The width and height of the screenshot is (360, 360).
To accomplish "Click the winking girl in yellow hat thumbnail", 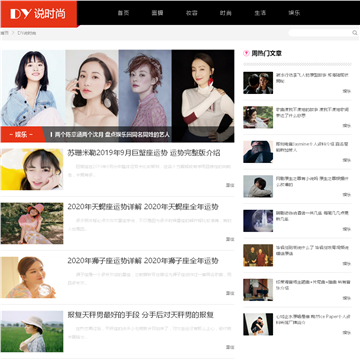I will [x=32, y=169].
